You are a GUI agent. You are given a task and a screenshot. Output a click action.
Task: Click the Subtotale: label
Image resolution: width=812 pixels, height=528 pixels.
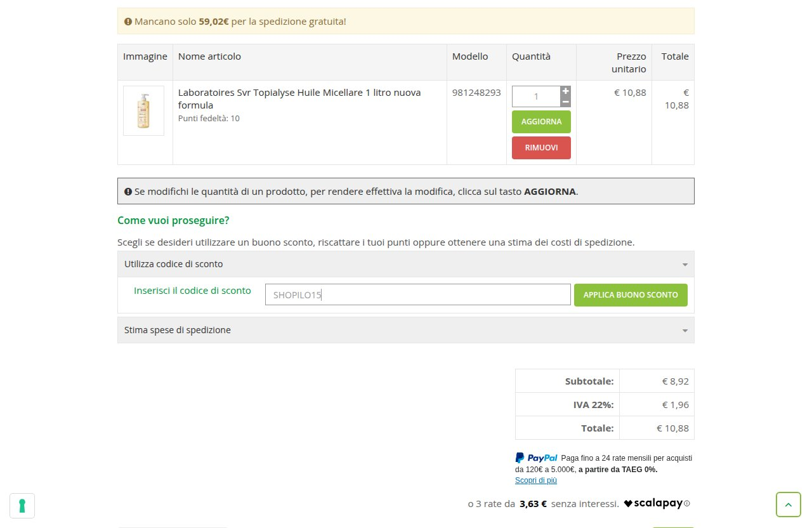[589, 381]
